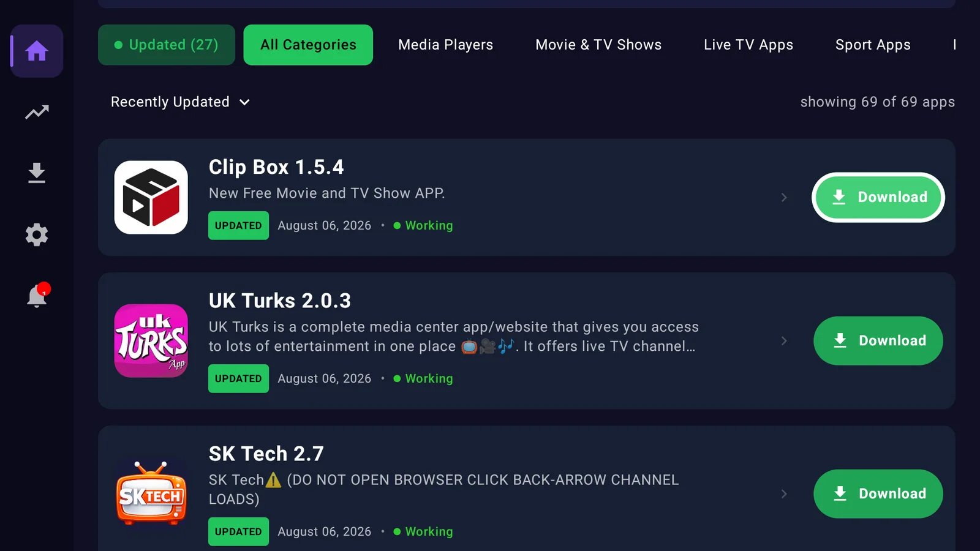The height and width of the screenshot is (551, 980).
Task: Open the trending chart sidebar icon
Action: point(37,112)
